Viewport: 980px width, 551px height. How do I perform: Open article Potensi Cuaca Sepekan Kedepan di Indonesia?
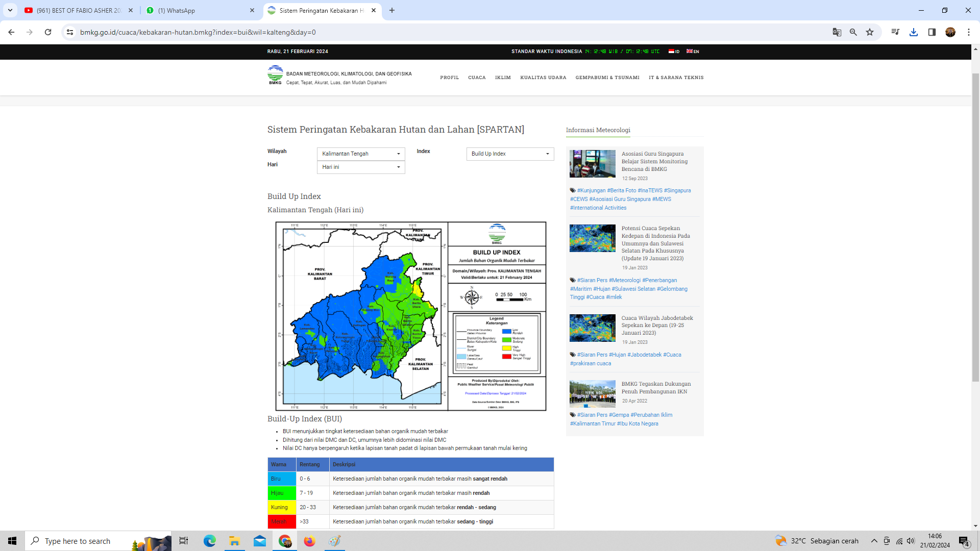(656, 243)
